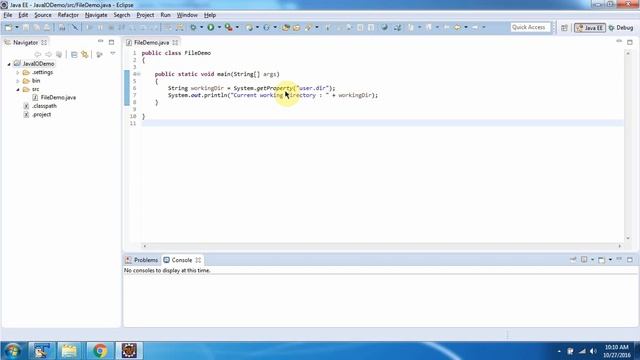Screen dimensions: 640x360
Task: Open the Debug launch dropdown arrow
Action: click(x=201, y=27)
